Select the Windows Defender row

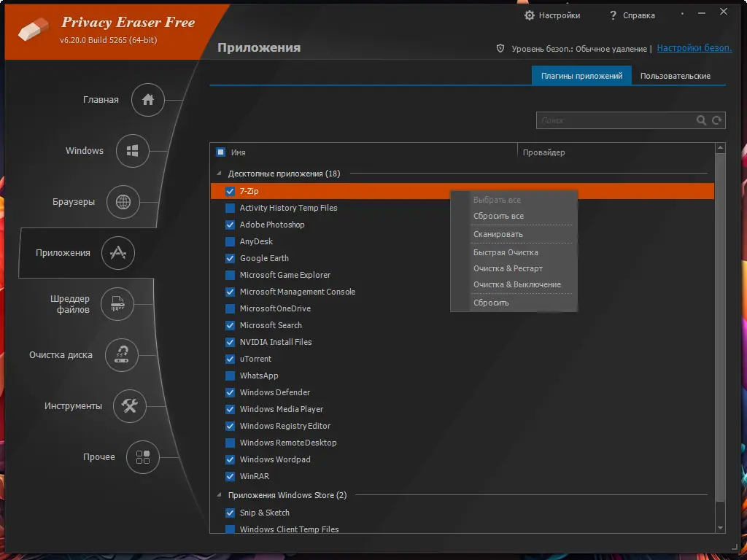click(462, 392)
